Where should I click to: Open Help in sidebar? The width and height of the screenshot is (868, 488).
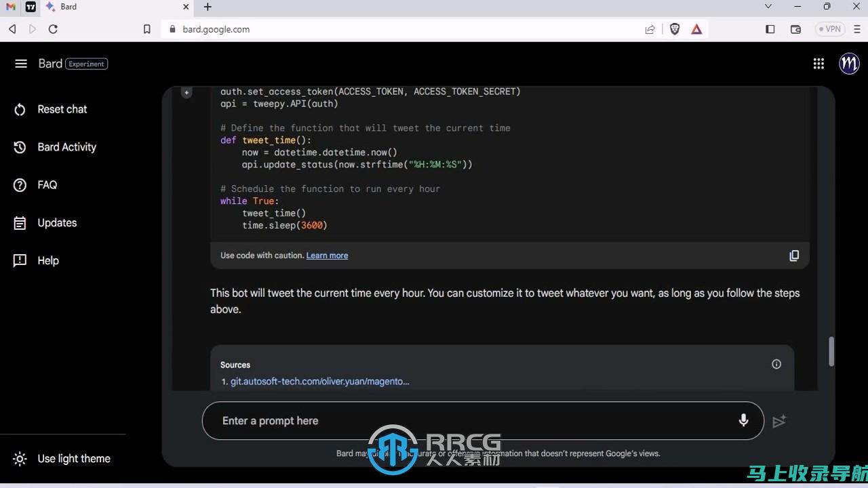48,261
